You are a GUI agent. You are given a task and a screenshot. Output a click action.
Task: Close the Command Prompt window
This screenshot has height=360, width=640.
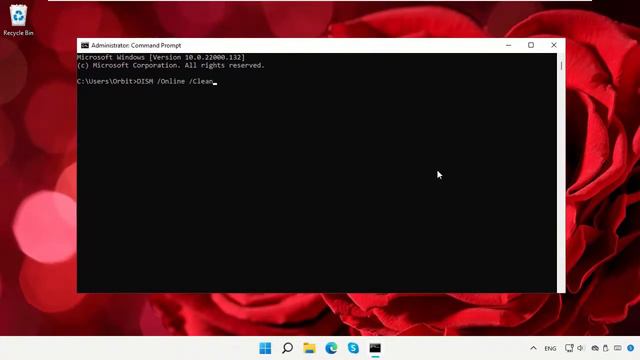tap(554, 45)
